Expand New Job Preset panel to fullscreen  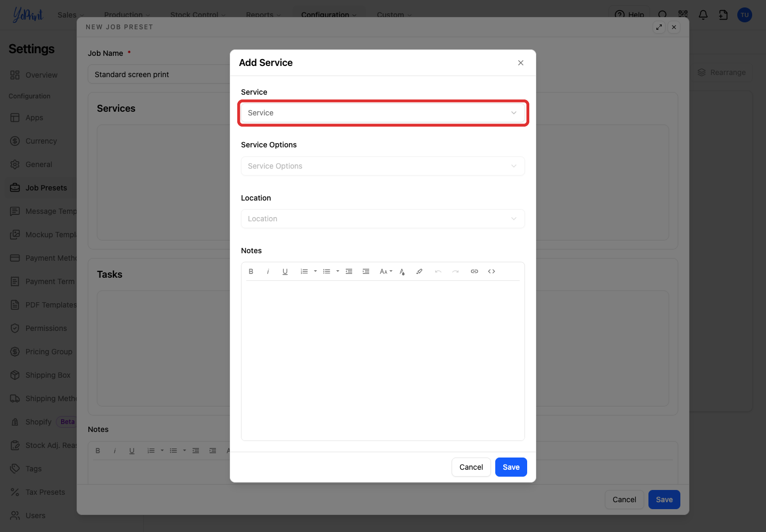click(x=659, y=27)
